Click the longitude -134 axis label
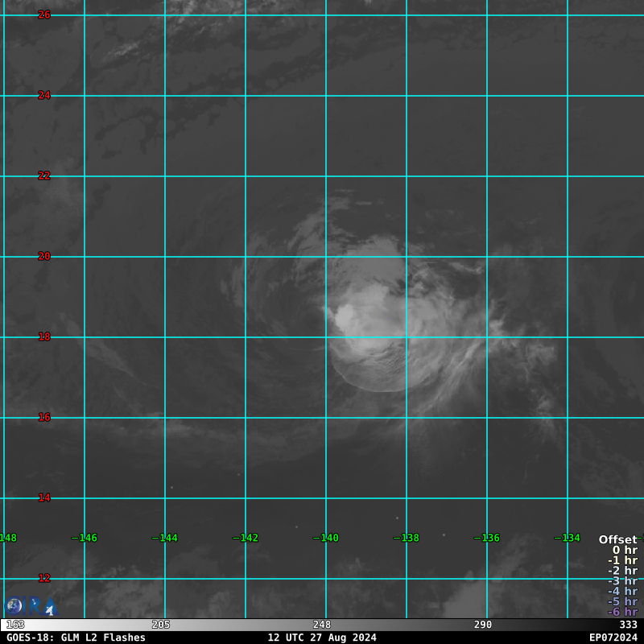This screenshot has width=644, height=644. click(567, 538)
